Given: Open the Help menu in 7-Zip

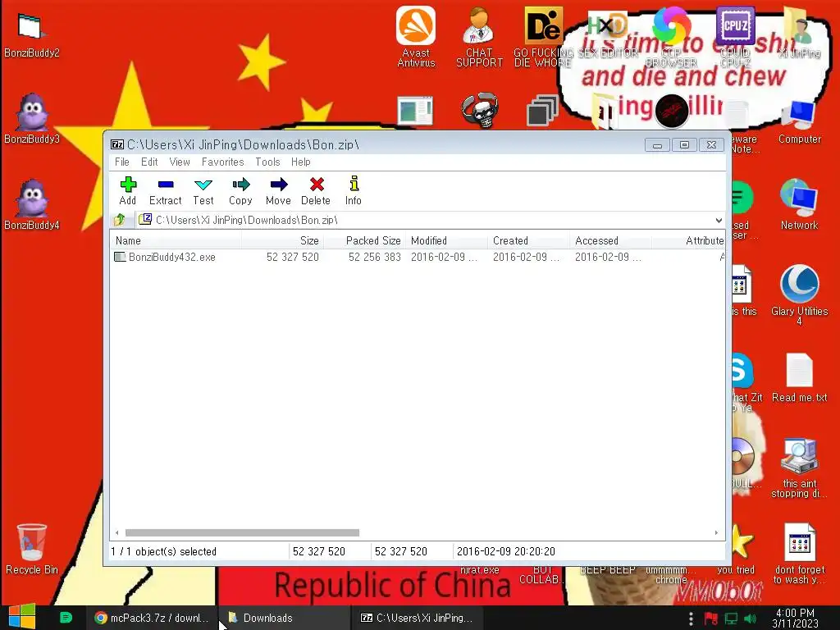Looking at the screenshot, I should pos(300,162).
